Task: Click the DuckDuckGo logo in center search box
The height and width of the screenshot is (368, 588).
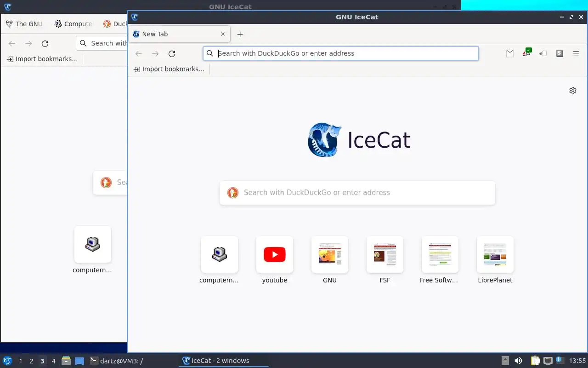Action: click(233, 193)
